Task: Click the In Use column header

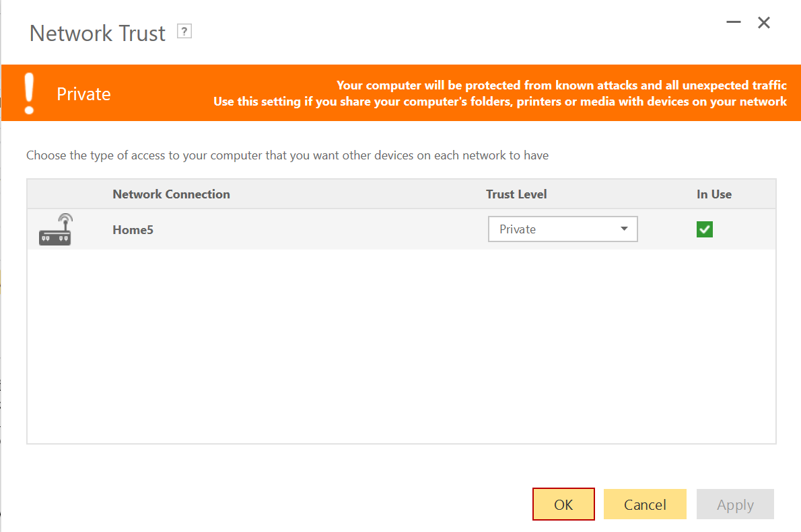Action: click(714, 194)
